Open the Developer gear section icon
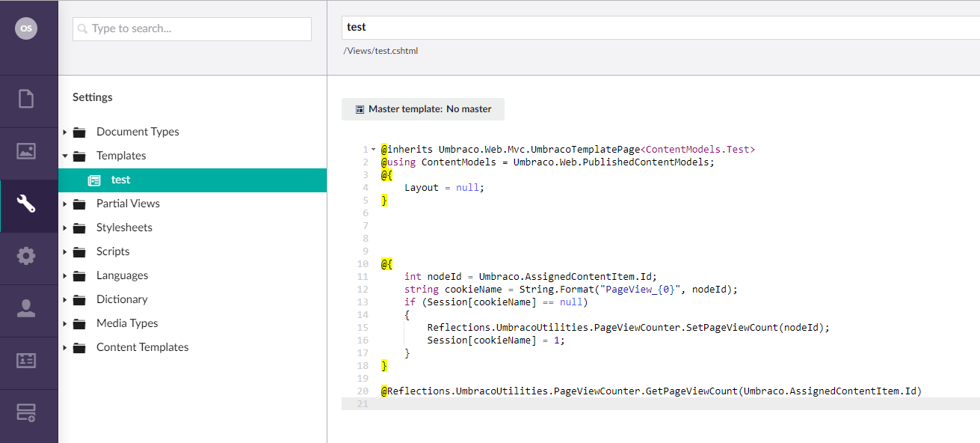 (26, 255)
